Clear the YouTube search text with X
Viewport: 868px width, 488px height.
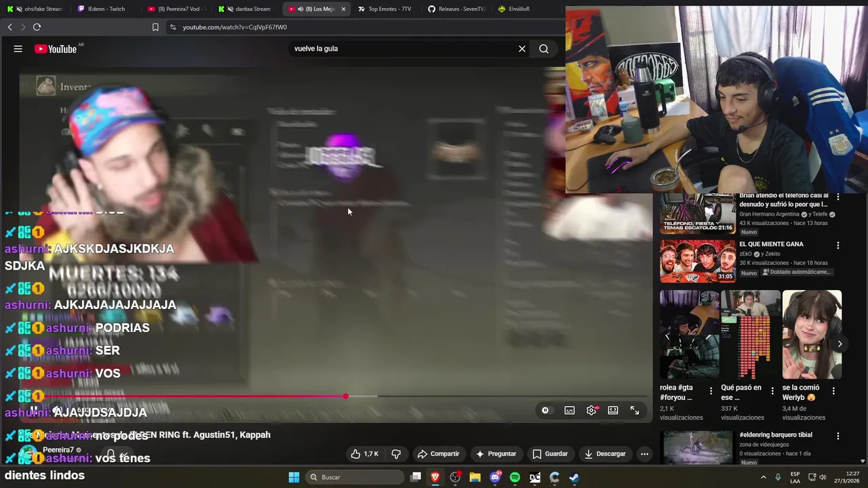tap(522, 49)
